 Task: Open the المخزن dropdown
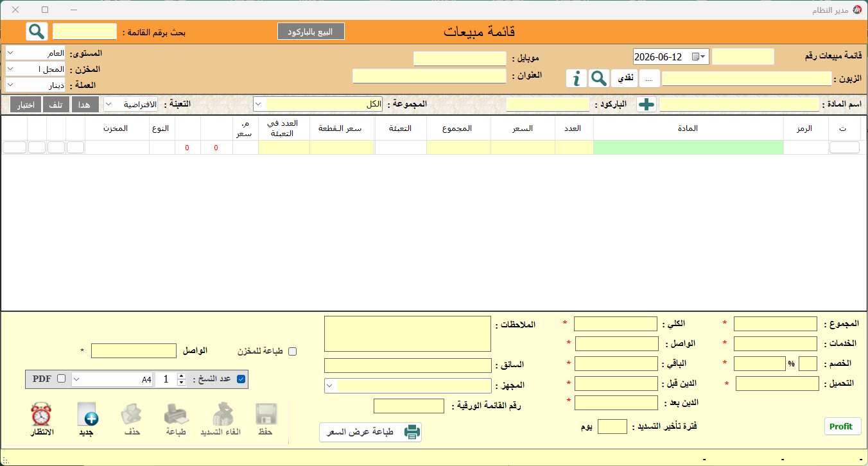tap(36, 69)
